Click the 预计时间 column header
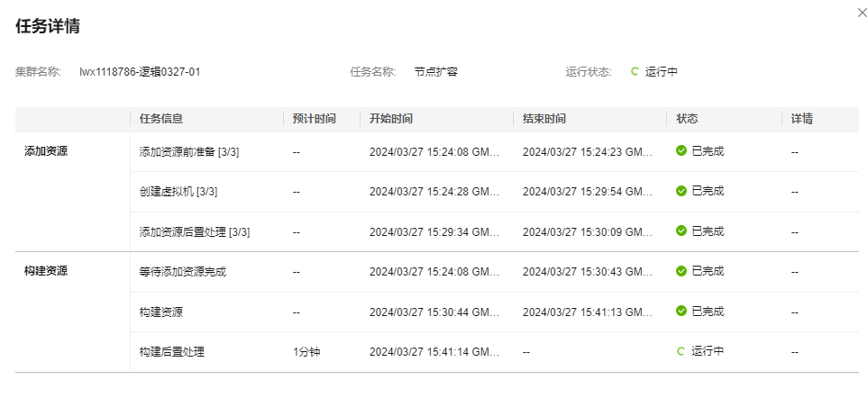Screen dimensions: 868x407 pos(314,119)
